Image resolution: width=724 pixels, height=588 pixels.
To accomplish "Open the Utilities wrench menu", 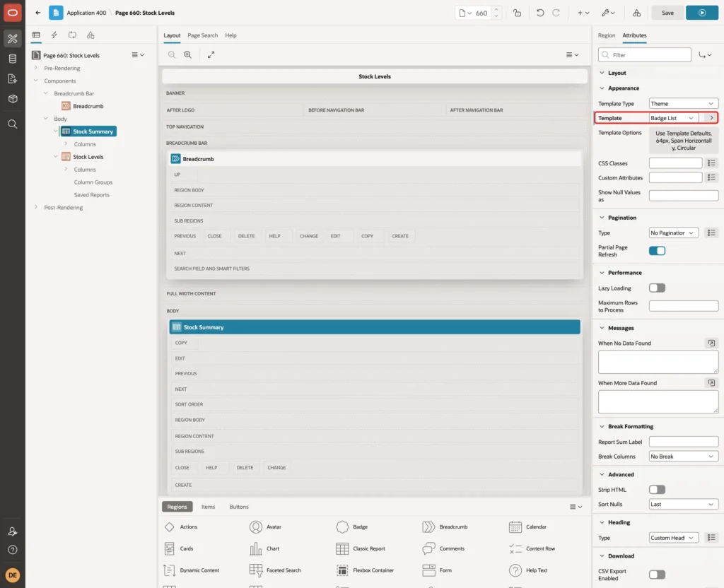I will click(x=607, y=13).
